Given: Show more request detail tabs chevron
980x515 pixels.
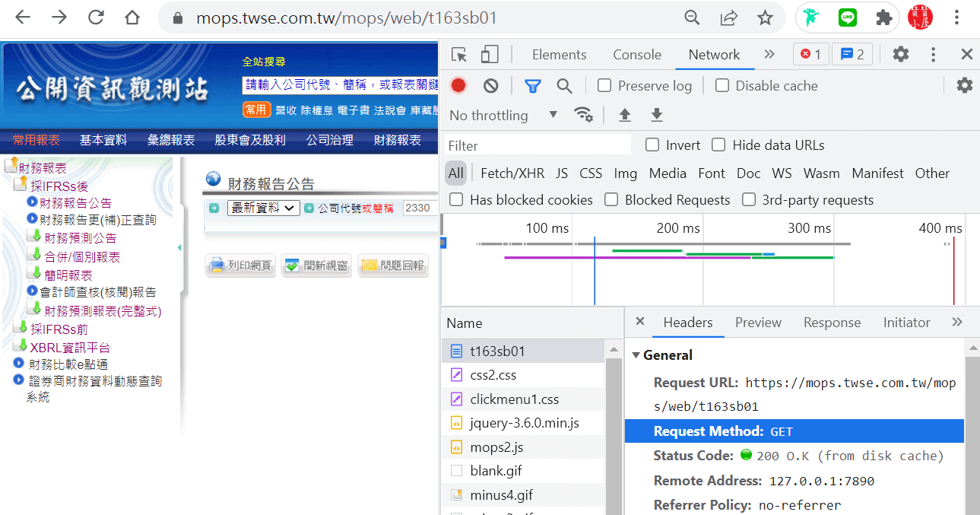Looking at the screenshot, I should coord(957,322).
